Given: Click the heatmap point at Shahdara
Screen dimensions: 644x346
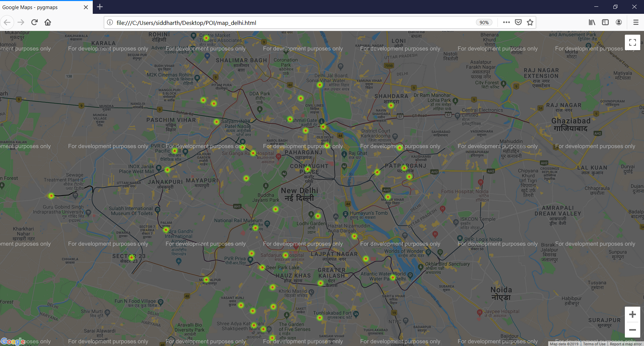Looking at the screenshot, I should (x=391, y=105).
